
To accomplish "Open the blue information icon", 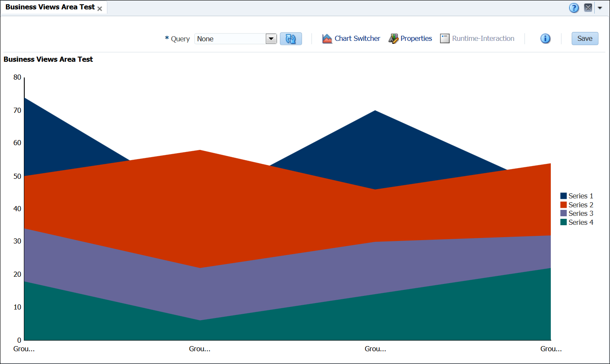I will click(545, 39).
